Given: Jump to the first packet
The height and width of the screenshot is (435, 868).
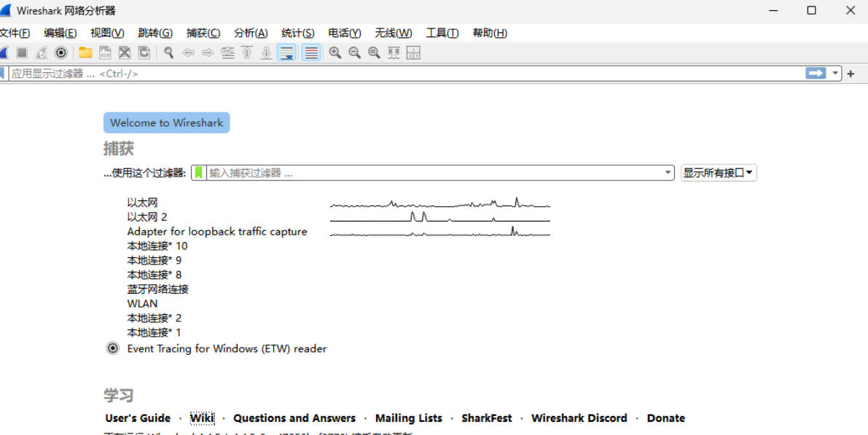Looking at the screenshot, I should 248,52.
